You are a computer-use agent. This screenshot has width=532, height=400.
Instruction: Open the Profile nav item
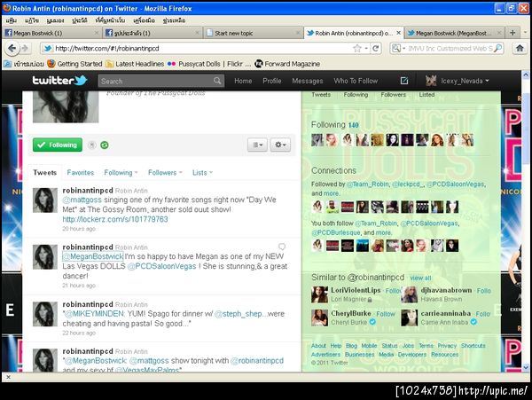272,81
